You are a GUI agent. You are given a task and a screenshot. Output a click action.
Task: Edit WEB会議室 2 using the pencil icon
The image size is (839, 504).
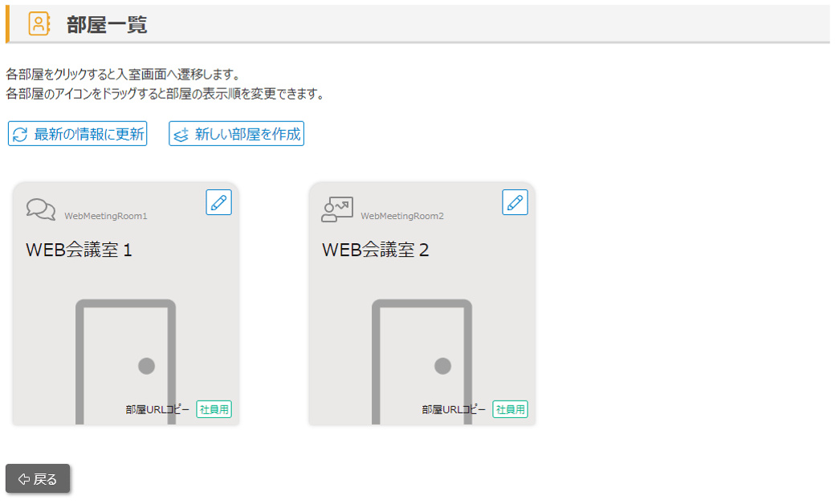pyautogui.click(x=515, y=202)
